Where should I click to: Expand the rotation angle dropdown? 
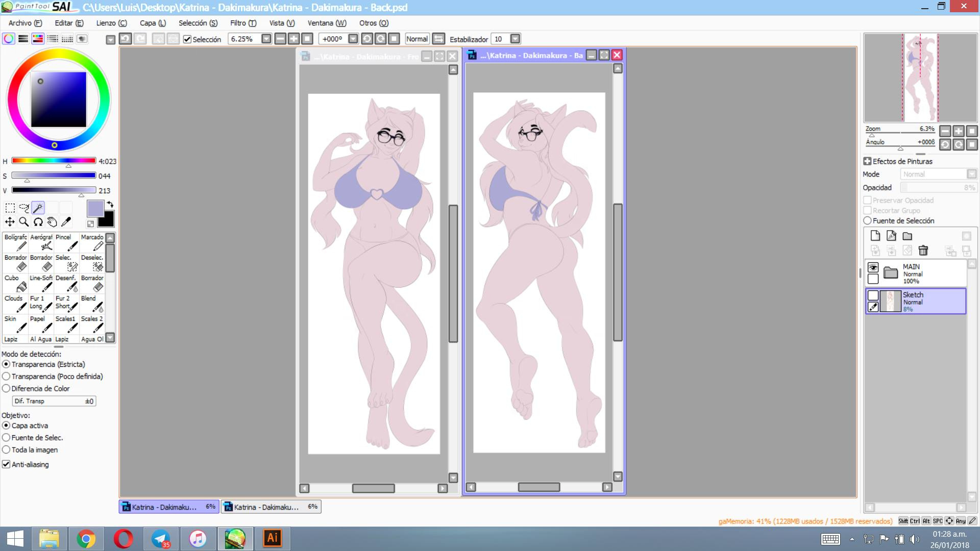pyautogui.click(x=353, y=39)
